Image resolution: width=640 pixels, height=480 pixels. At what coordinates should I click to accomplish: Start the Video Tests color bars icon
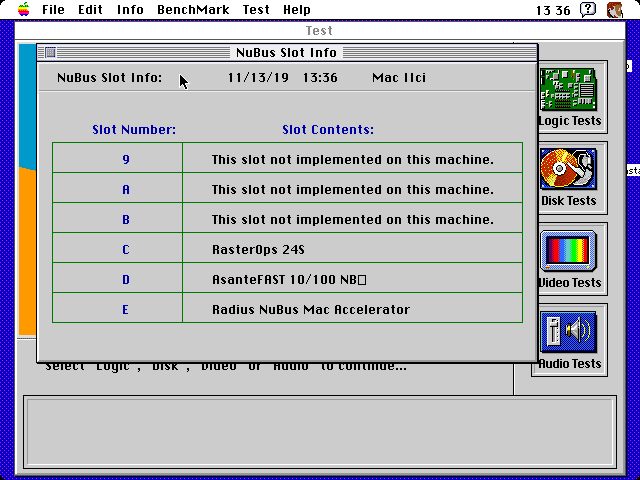coord(569,250)
